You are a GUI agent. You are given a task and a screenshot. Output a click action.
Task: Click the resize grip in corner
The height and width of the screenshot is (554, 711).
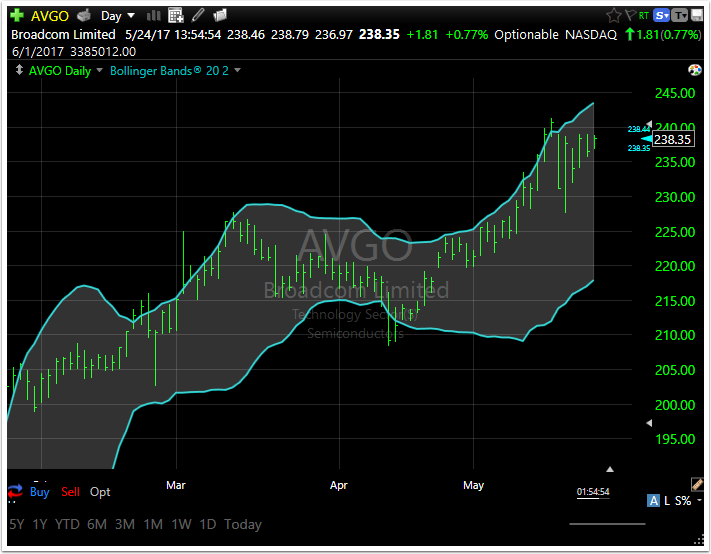point(699,540)
